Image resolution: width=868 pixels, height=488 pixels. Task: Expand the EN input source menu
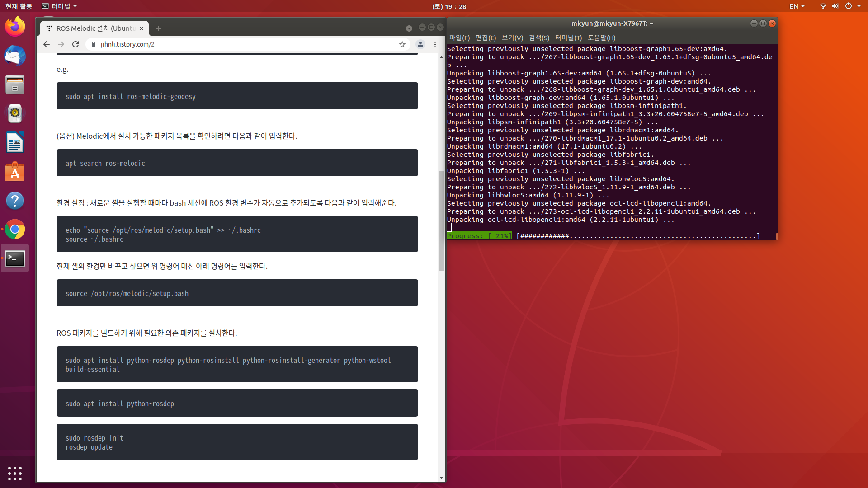(x=797, y=6)
